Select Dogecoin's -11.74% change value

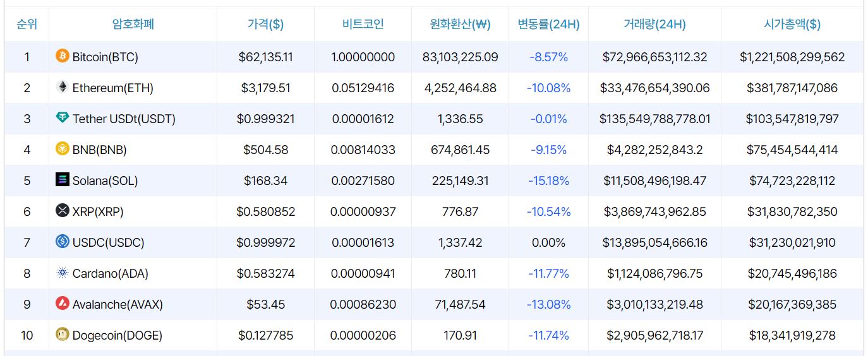548,335
